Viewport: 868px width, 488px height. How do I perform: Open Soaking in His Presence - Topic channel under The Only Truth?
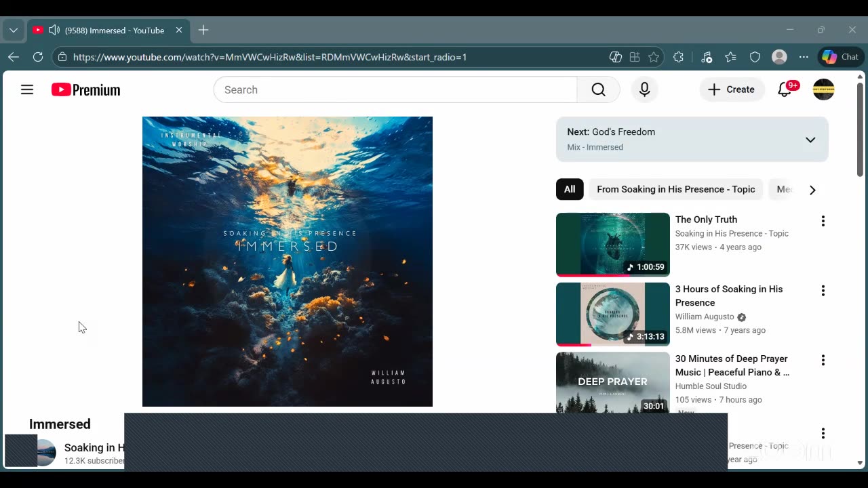tap(732, 233)
